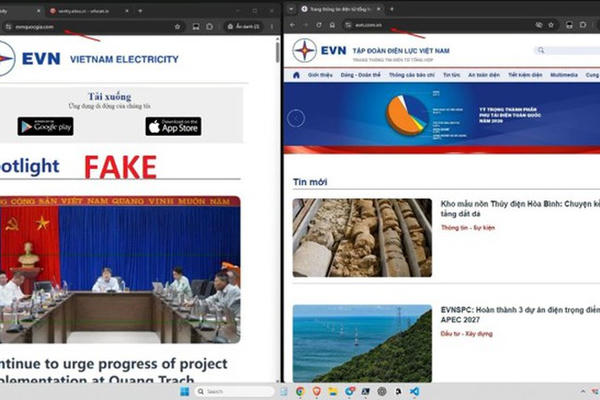Open the Multimedia menu item
Screen dimensions: 600x400
(x=564, y=75)
